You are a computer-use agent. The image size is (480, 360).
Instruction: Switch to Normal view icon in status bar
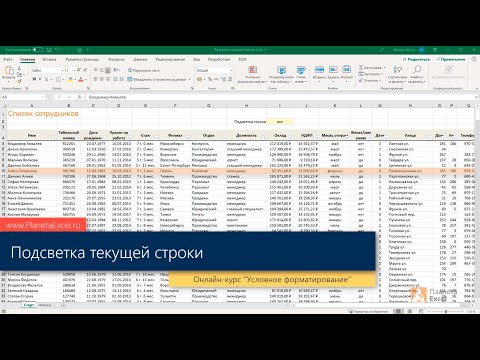398,311
